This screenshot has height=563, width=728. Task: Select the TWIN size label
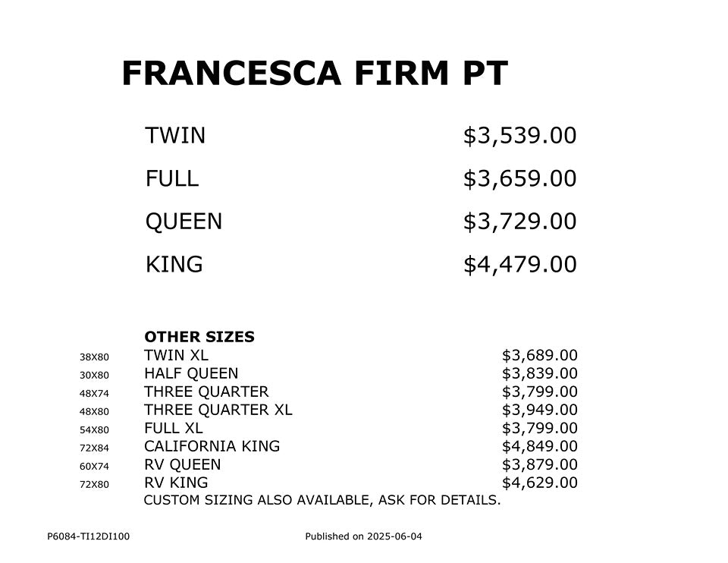coord(175,136)
